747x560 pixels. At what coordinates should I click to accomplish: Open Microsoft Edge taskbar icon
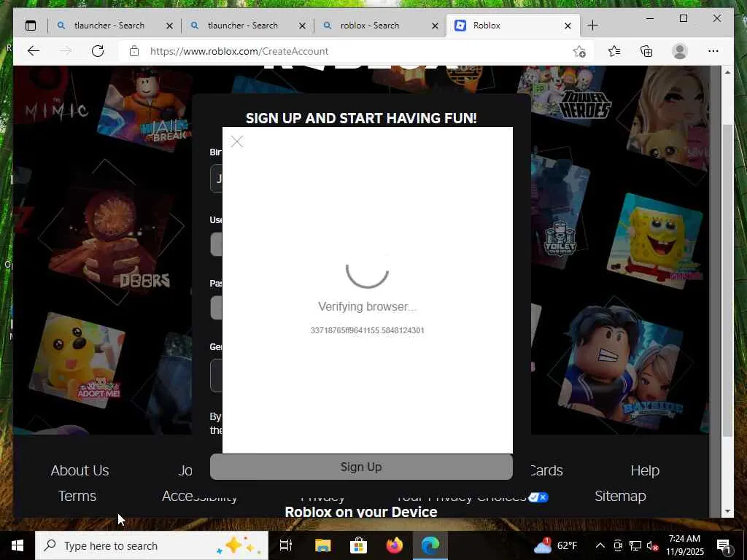430,545
